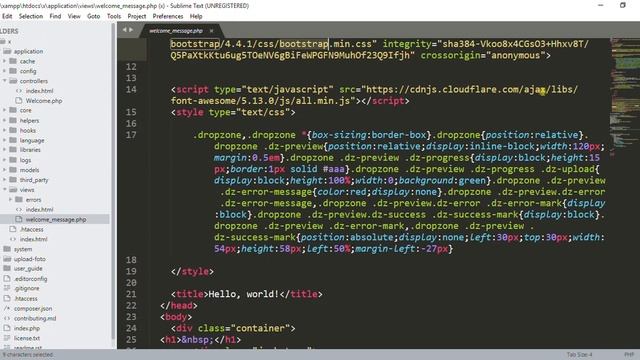Screen dimensions: 640x360
Task: Expand the cache folder arrow
Action: pyautogui.click(x=5, y=61)
